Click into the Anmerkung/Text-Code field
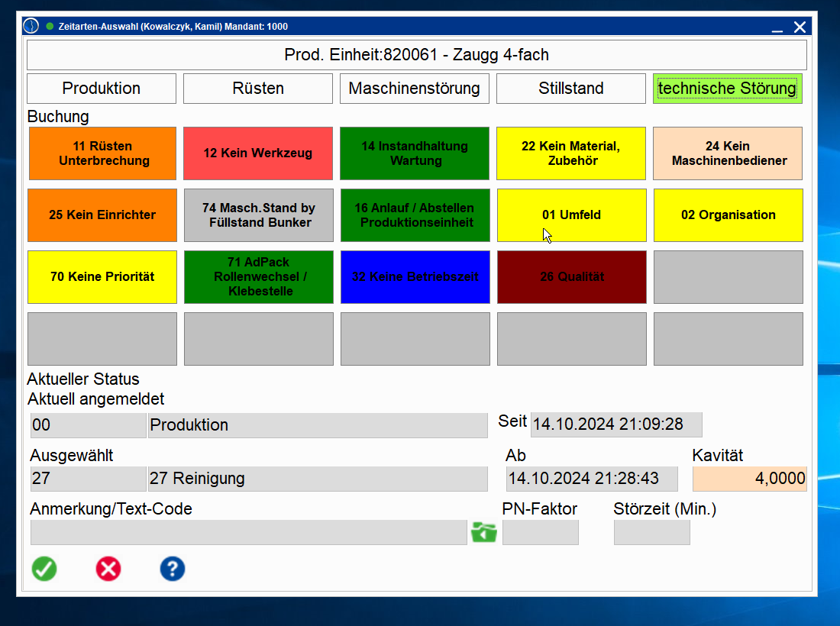The height and width of the screenshot is (626, 840). pyautogui.click(x=248, y=532)
